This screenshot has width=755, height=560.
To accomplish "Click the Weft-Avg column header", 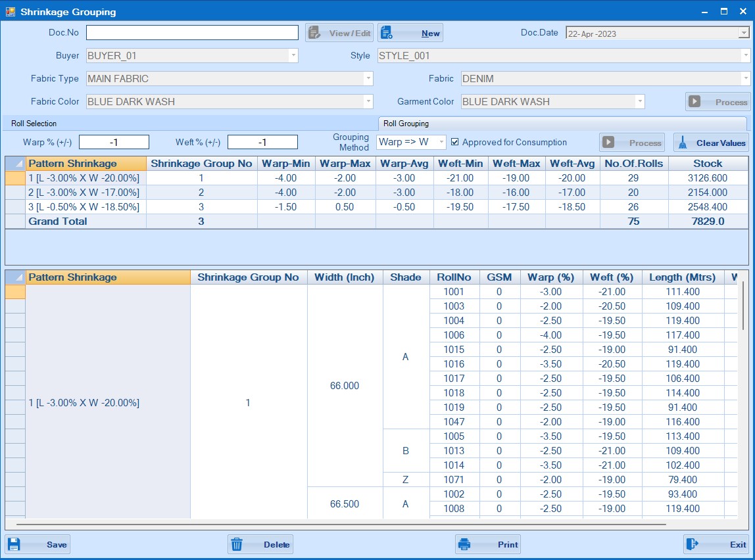I will coord(572,164).
